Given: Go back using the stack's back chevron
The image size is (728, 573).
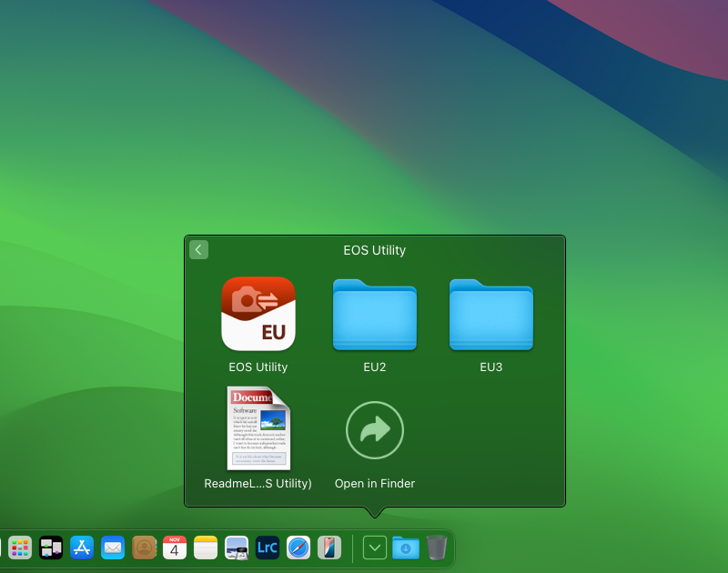Looking at the screenshot, I should click(198, 249).
